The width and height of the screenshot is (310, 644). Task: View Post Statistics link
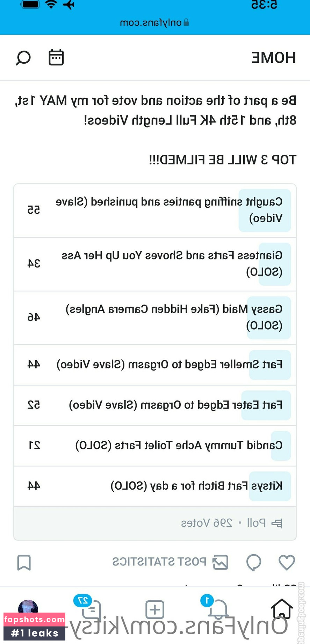tap(159, 562)
